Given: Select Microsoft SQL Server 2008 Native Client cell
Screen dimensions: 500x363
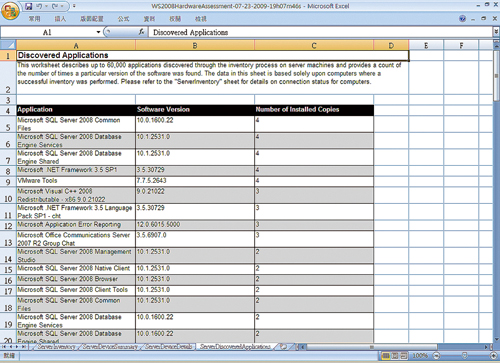Looking at the screenshot, I should pyautogui.click(x=76, y=269).
